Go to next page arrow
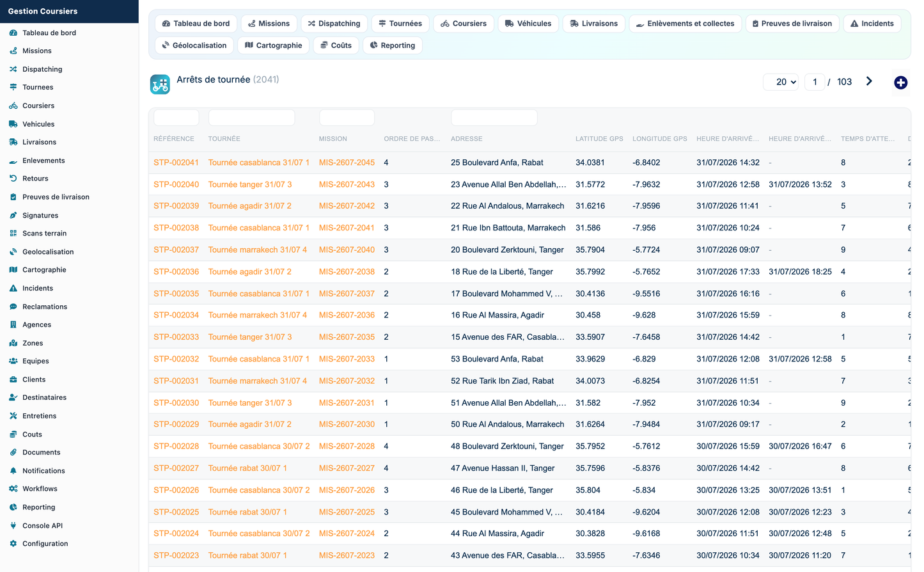Viewport: 924px width, 572px height. coord(869,81)
